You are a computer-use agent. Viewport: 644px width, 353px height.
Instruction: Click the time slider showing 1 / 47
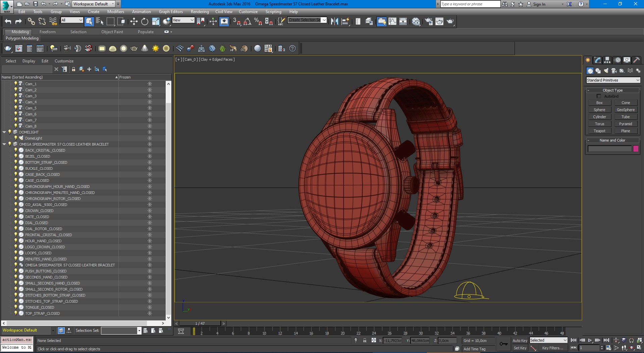[x=200, y=323]
